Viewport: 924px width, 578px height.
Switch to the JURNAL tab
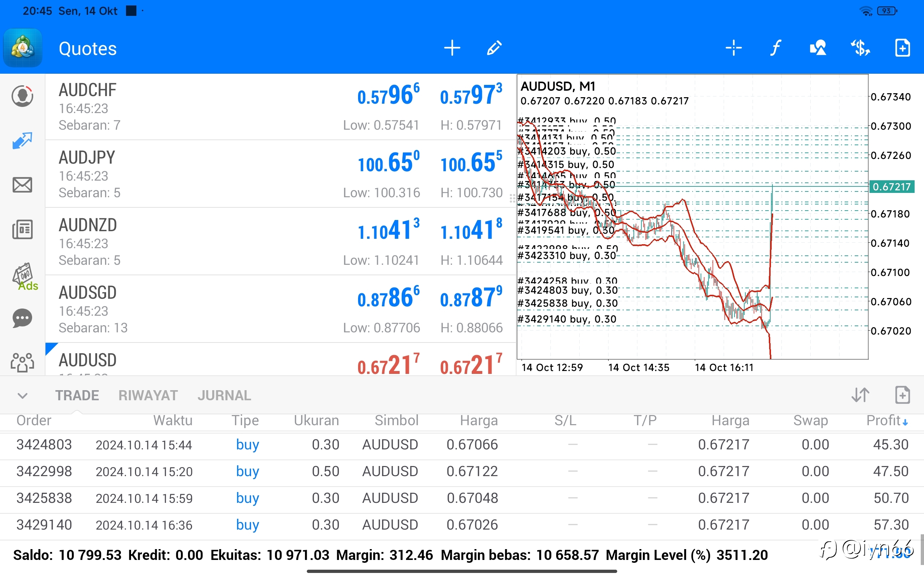[224, 396]
